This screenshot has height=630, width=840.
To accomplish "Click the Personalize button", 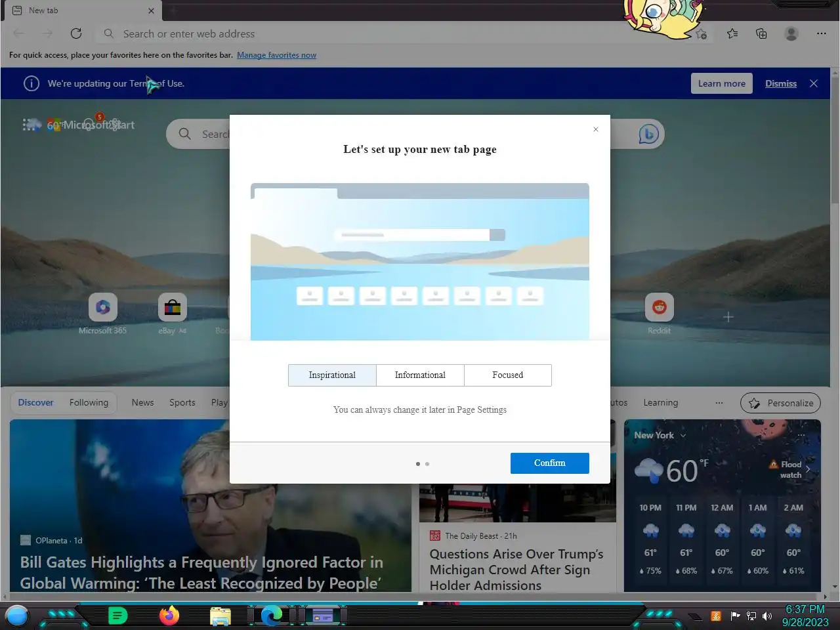I will tap(781, 403).
